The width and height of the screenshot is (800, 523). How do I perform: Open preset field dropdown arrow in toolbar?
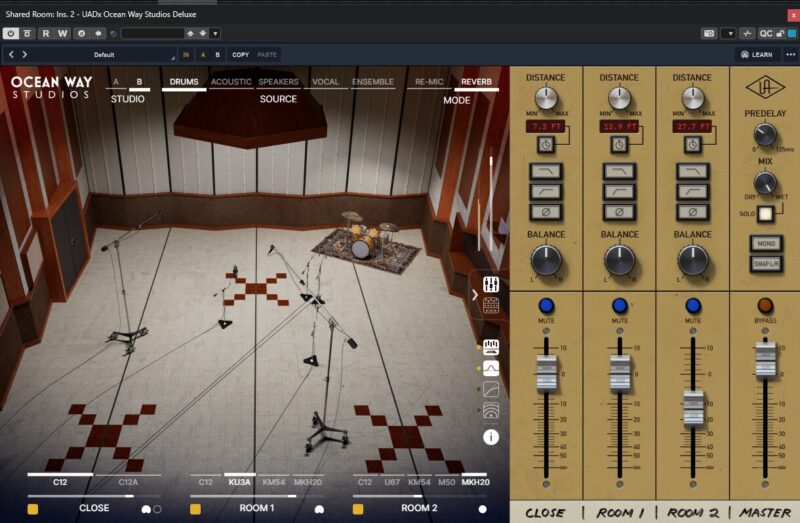point(215,33)
